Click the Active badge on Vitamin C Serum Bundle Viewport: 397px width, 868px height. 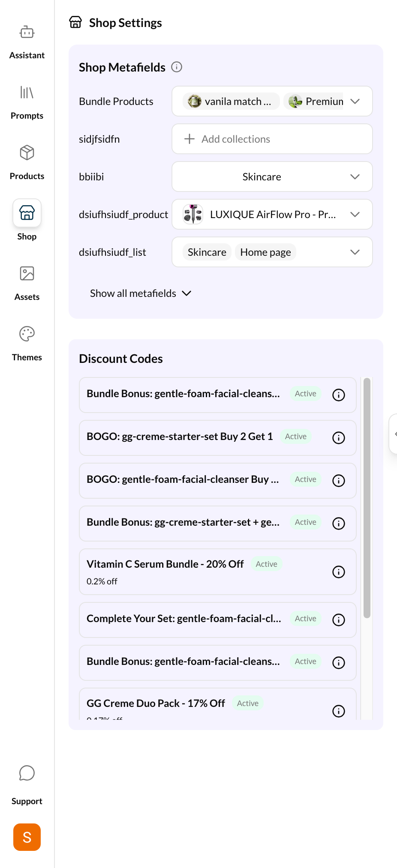click(x=267, y=564)
